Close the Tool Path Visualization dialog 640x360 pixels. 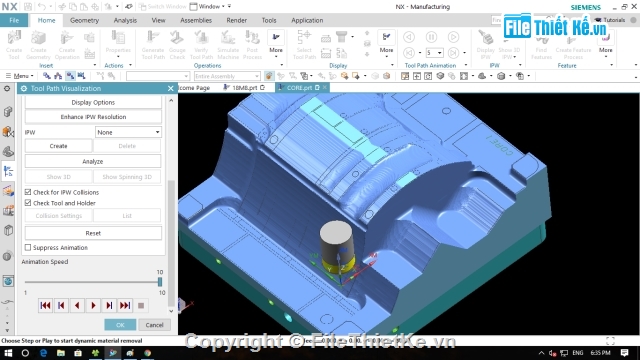pos(171,88)
